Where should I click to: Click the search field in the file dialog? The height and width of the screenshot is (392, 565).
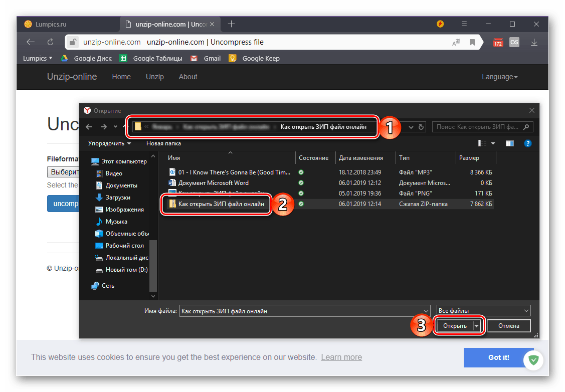(482, 127)
